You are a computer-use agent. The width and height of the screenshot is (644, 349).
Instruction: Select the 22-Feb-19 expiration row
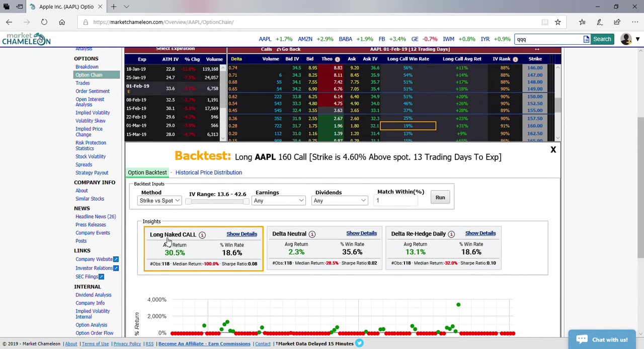coord(136,117)
